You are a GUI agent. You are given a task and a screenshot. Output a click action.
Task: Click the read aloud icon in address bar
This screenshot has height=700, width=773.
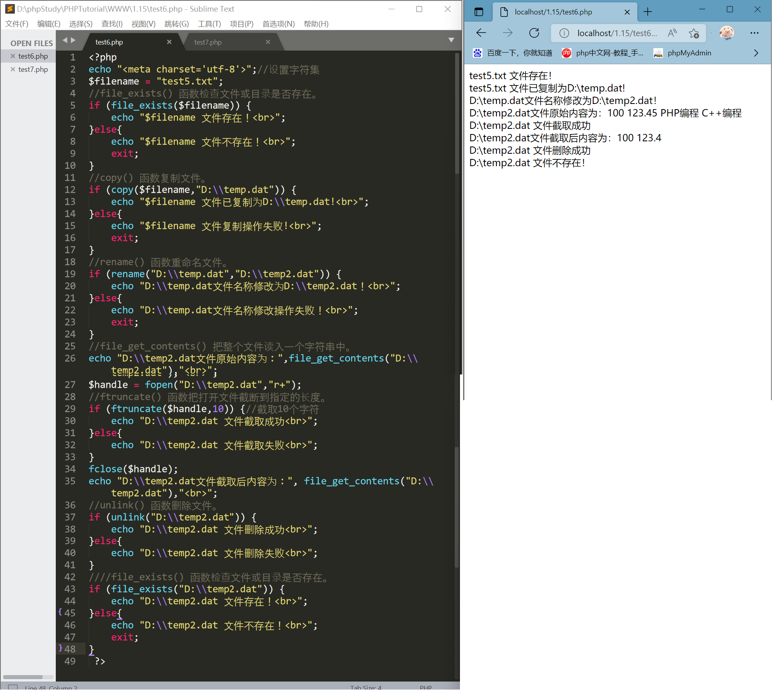coord(672,33)
